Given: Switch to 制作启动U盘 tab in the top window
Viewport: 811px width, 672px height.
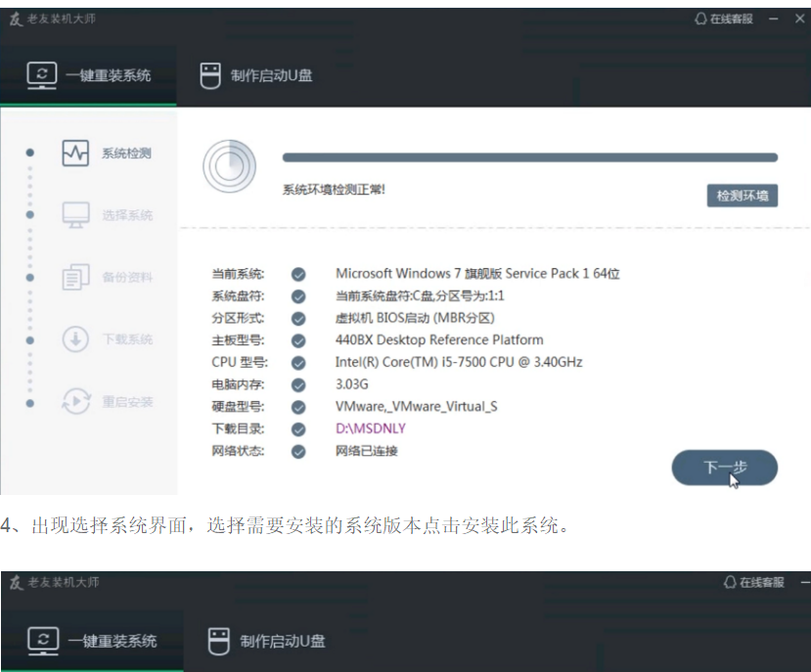Looking at the screenshot, I should 256,75.
